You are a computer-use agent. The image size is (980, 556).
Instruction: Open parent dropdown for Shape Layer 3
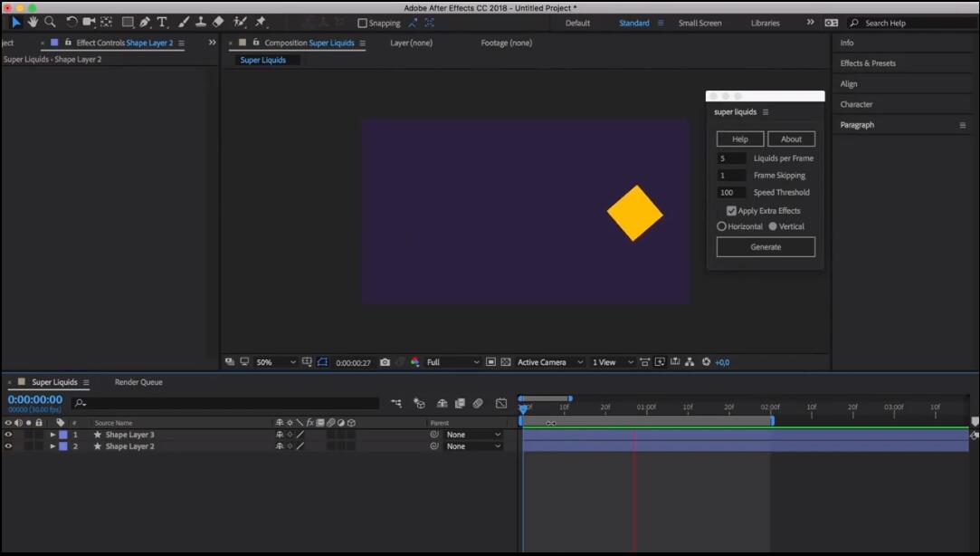474,434
